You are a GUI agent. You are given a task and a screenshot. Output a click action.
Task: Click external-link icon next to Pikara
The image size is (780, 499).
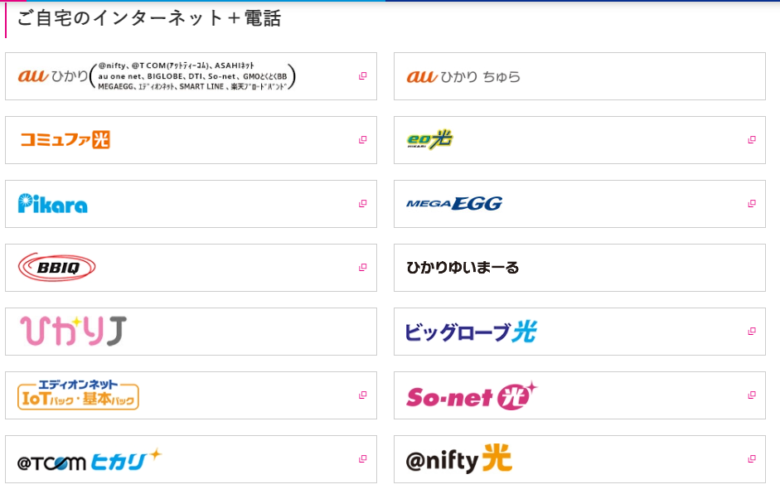363,204
